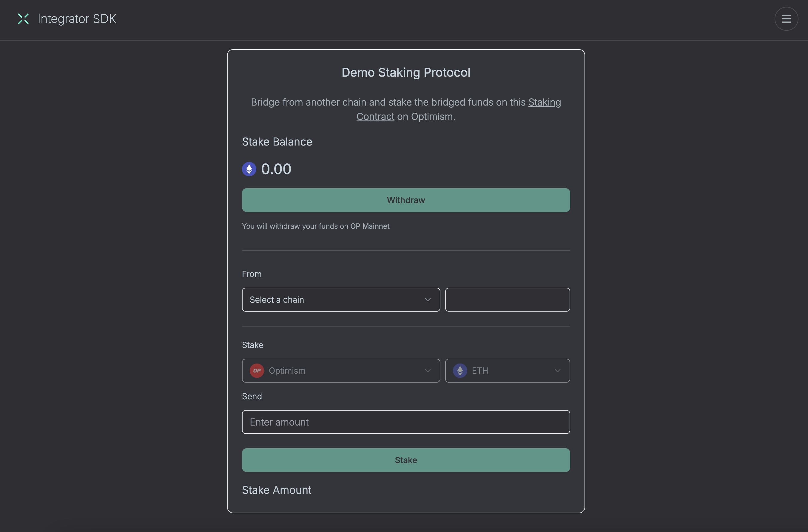
Task: Click the empty token field next to chain
Action: [x=507, y=300]
